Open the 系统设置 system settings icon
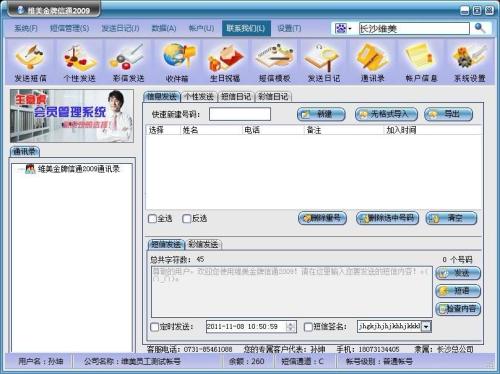Viewport: 500px width, 374px height. point(470,62)
